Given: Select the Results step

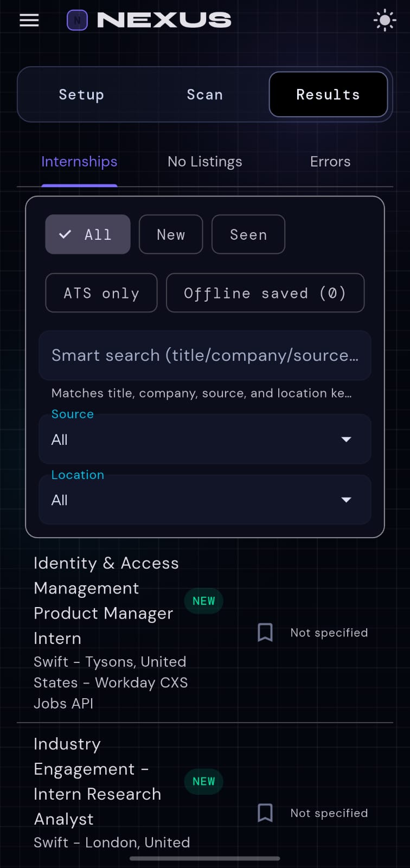Looking at the screenshot, I should click(x=328, y=94).
